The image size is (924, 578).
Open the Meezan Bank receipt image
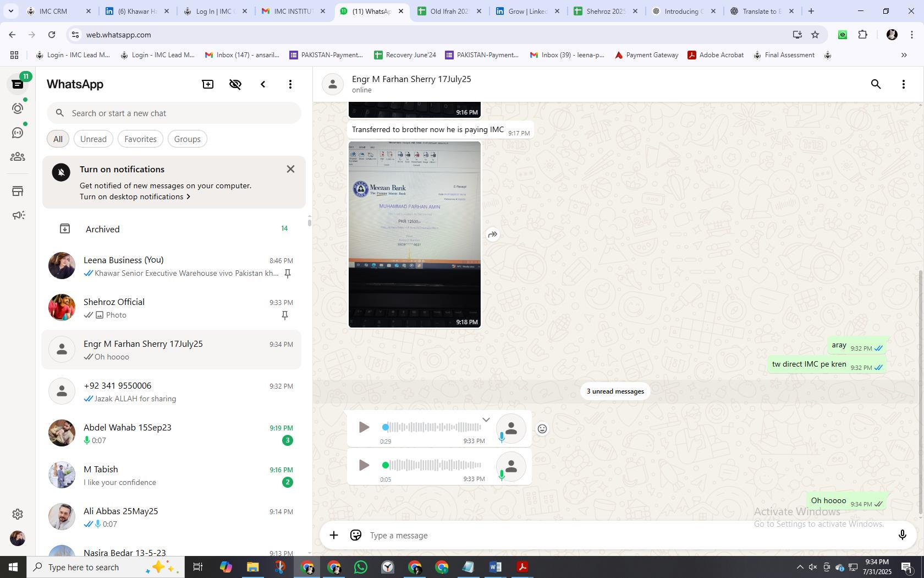coord(415,235)
